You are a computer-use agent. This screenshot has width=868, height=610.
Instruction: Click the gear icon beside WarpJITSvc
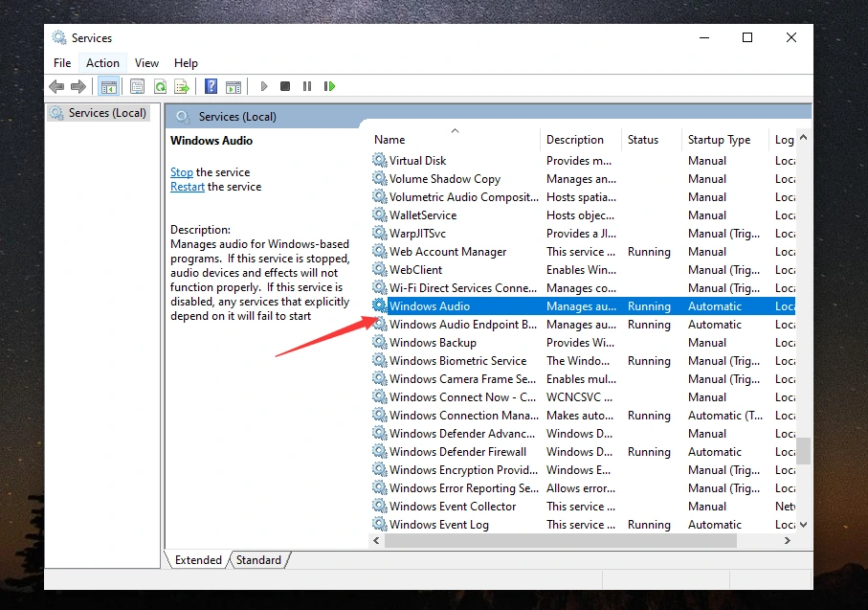tap(379, 234)
